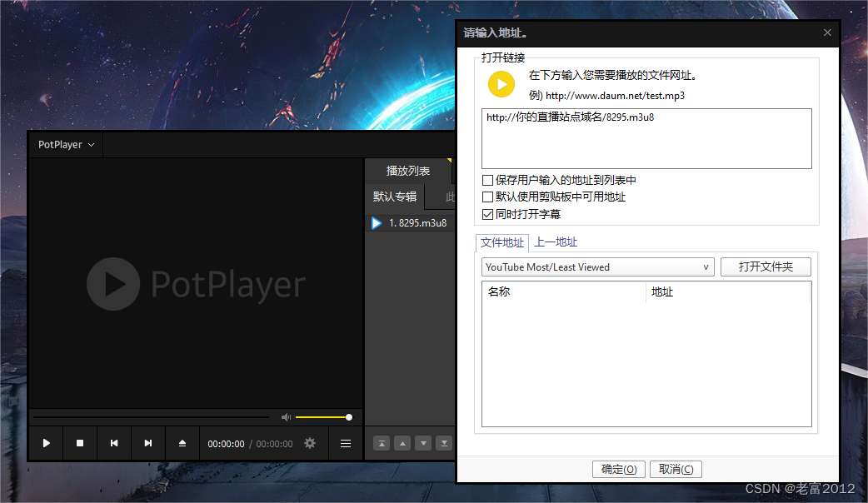868x503 pixels.
Task: Mute audio via the speaker icon
Action: point(287,417)
